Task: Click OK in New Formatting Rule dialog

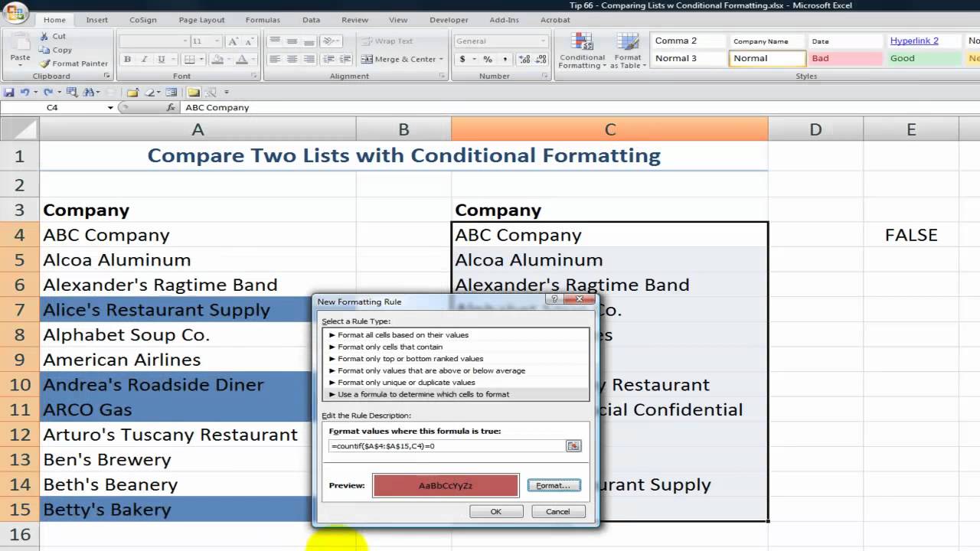Action: [496, 511]
